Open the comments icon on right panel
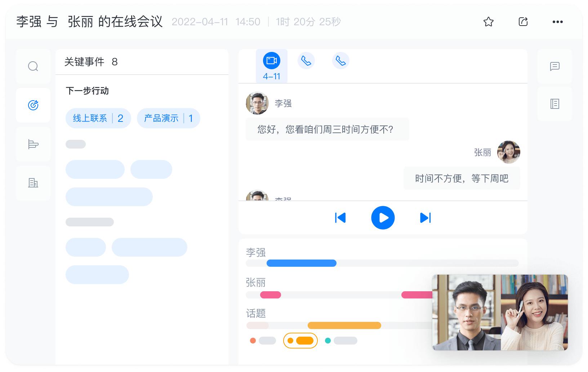 [x=554, y=66]
